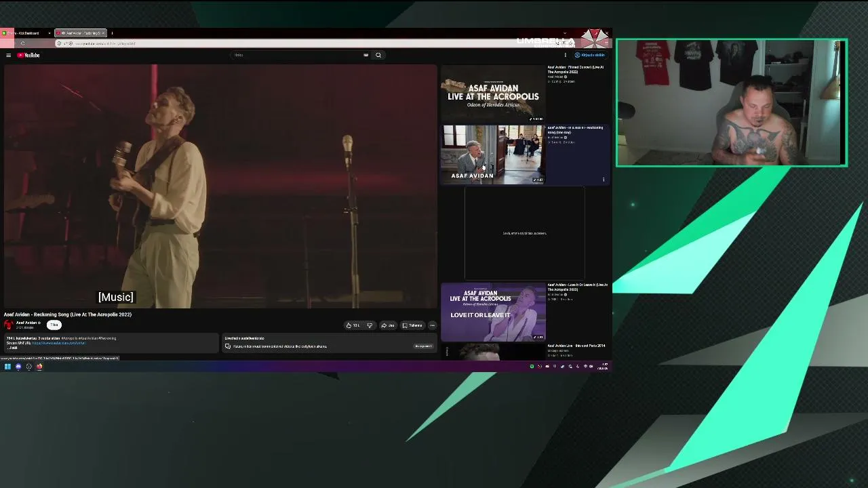
Task: Sign in with the Kirjaudu sisään button
Action: pos(590,55)
